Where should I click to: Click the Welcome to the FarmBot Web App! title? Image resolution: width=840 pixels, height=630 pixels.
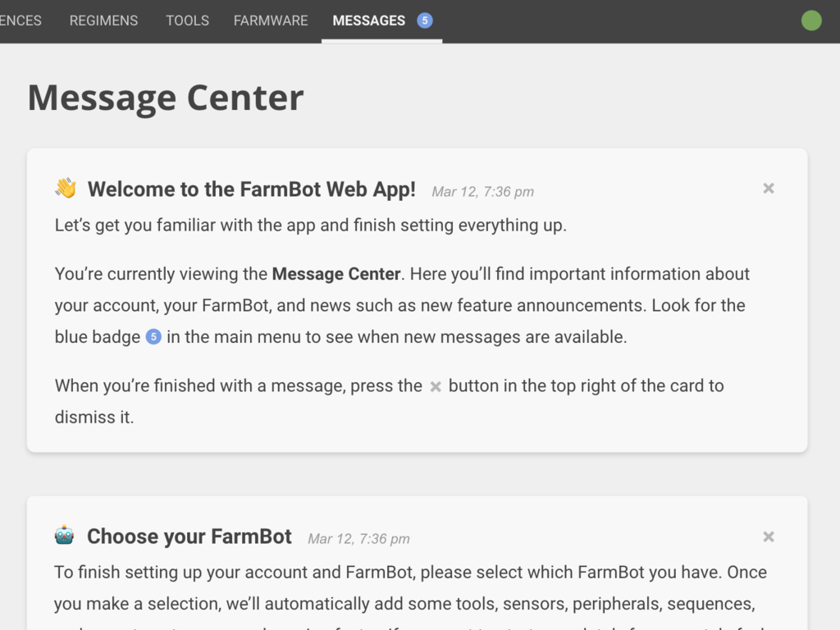[x=252, y=189]
